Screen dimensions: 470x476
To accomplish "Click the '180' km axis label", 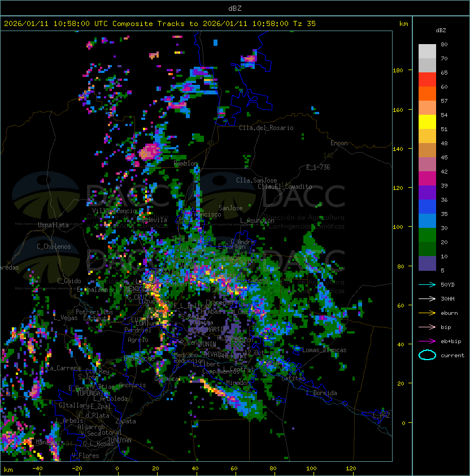I will tap(398, 71).
